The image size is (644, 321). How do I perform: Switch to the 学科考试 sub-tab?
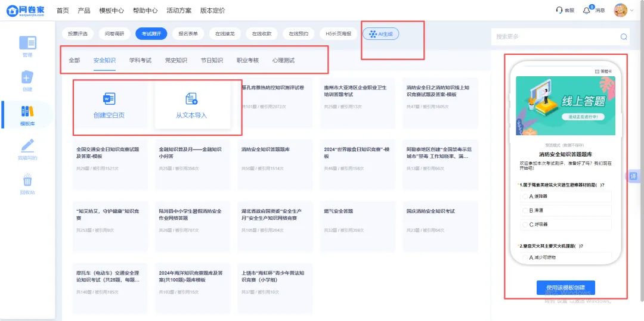tap(140, 60)
